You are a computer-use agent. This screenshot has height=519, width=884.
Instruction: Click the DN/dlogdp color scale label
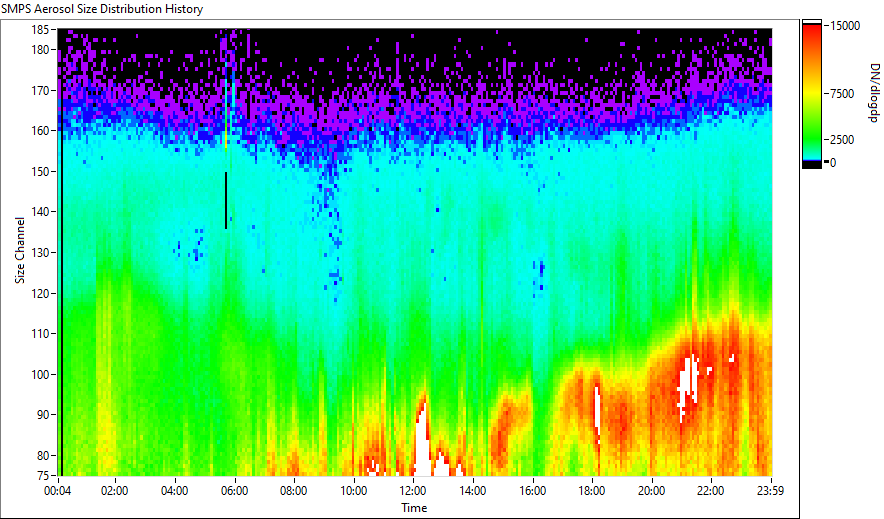[x=873, y=92]
